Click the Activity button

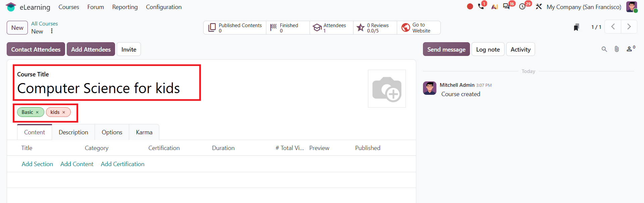tap(521, 49)
